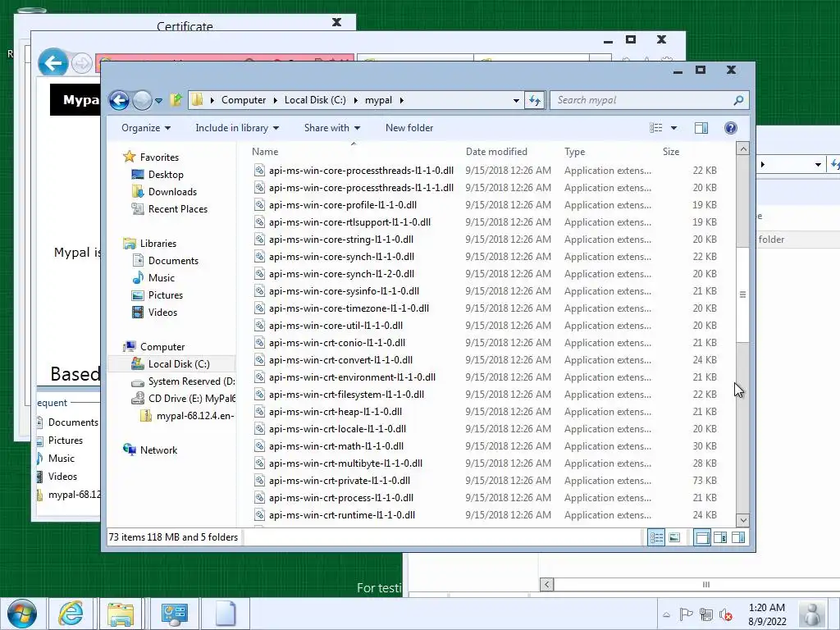The width and height of the screenshot is (840, 630).
Task: Click Local Disk (C:) breadcrumb
Action: (x=315, y=100)
